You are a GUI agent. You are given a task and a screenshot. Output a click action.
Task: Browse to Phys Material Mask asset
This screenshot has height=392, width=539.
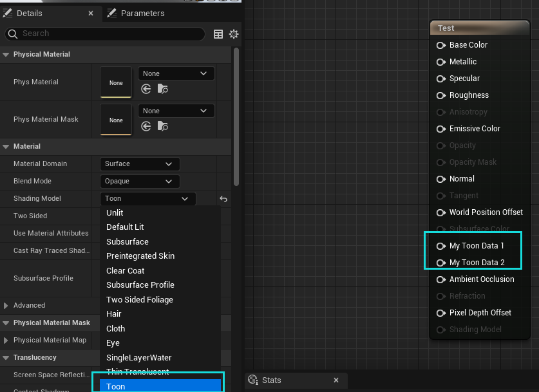(x=162, y=127)
